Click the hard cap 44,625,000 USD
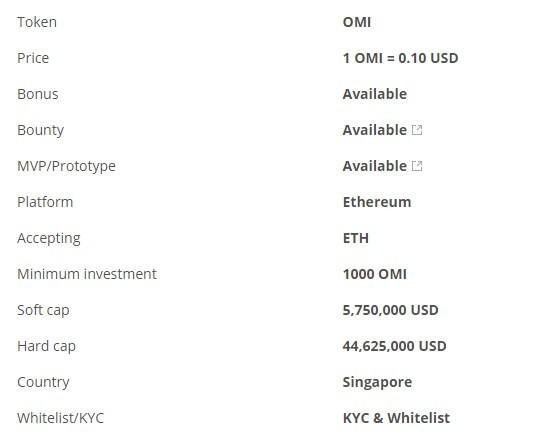This screenshot has height=445, width=551. (x=394, y=346)
